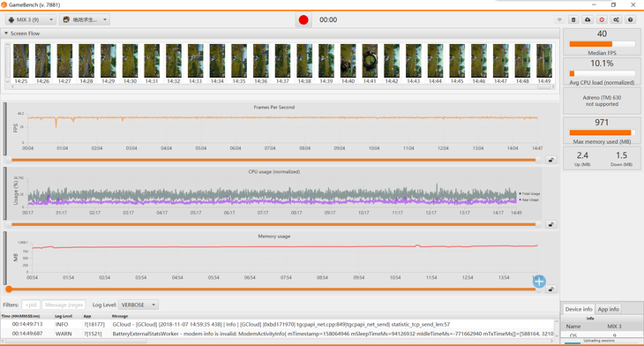Click the pid filter input field
Viewport: 644px width, 346px height.
31,305
